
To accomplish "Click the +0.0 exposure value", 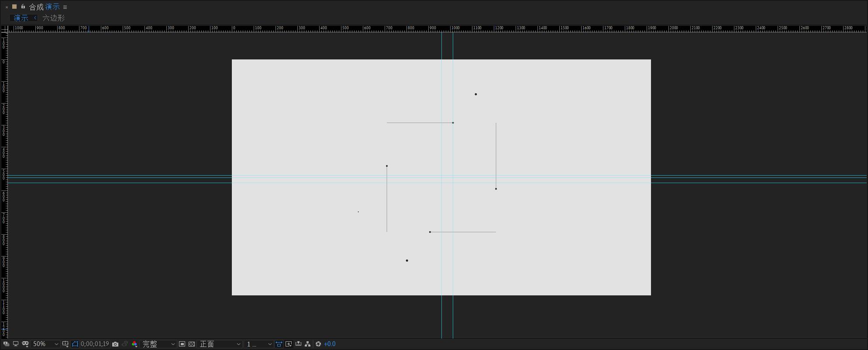I will [x=330, y=344].
